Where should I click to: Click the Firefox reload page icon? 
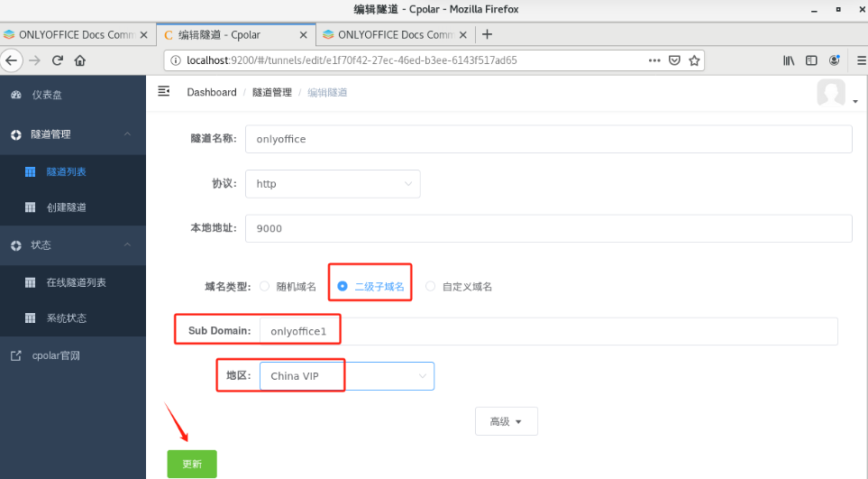(58, 60)
